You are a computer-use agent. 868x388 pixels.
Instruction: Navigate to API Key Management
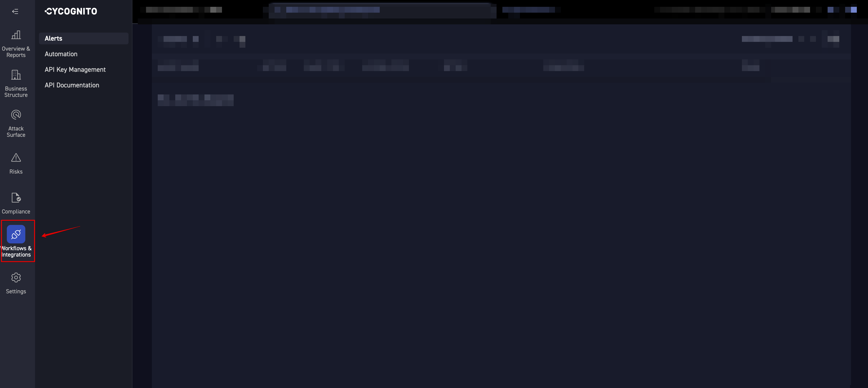pyautogui.click(x=75, y=69)
